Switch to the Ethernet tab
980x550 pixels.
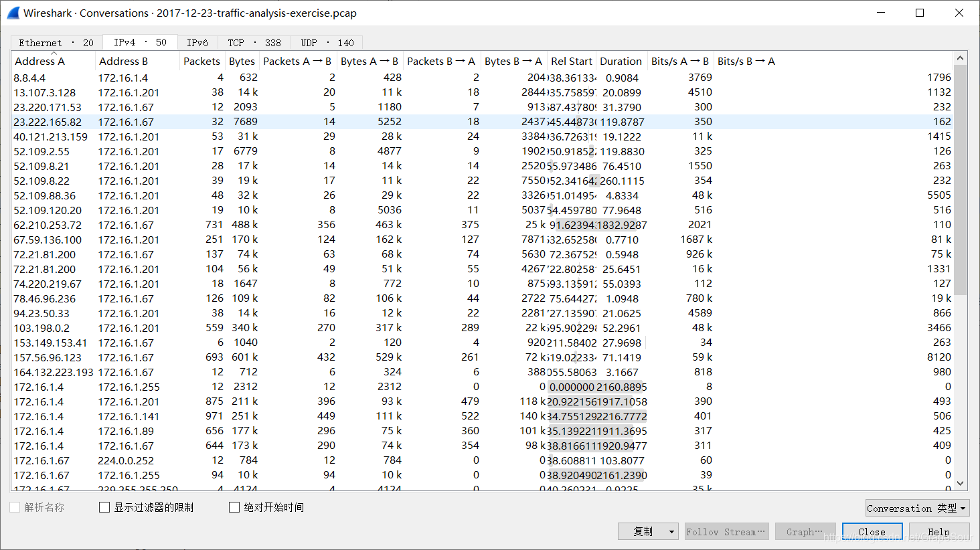click(56, 43)
